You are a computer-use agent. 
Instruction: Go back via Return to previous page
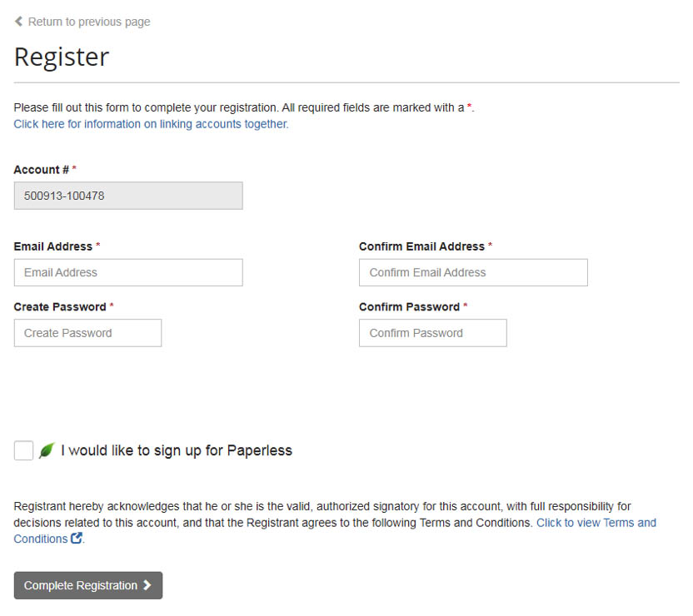click(88, 22)
